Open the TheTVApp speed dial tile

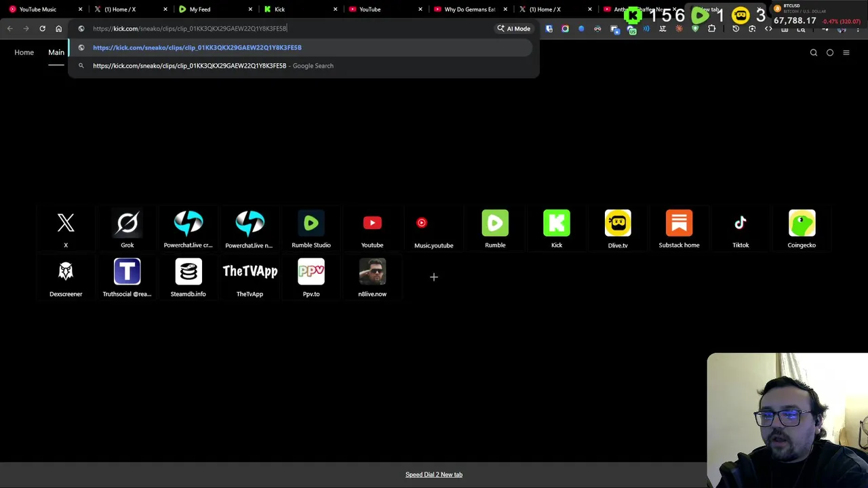point(250,278)
